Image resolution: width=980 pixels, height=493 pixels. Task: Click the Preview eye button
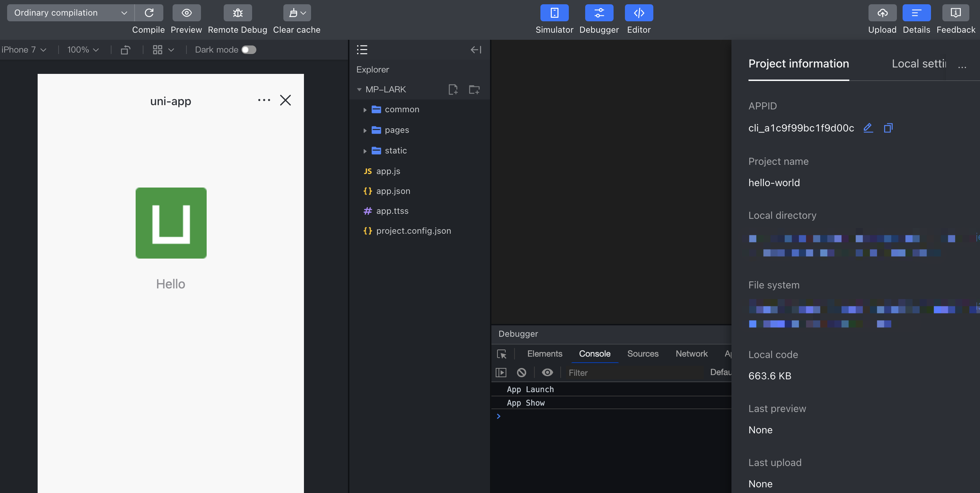click(x=186, y=13)
